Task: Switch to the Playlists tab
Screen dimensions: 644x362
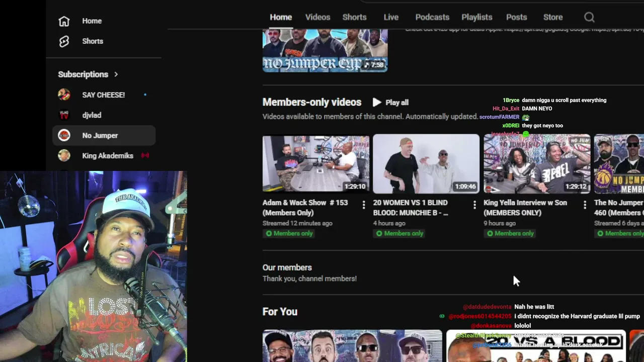Action: pyautogui.click(x=477, y=17)
